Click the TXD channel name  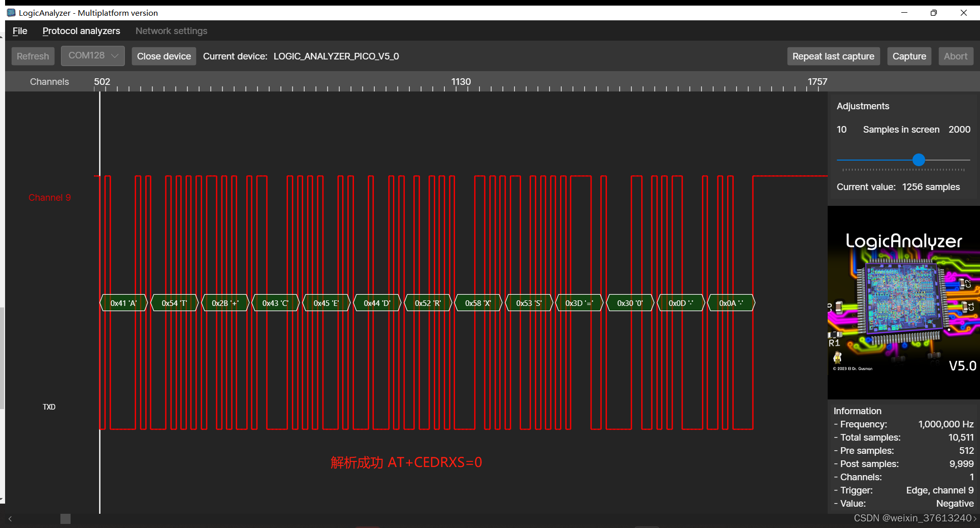[x=49, y=407]
